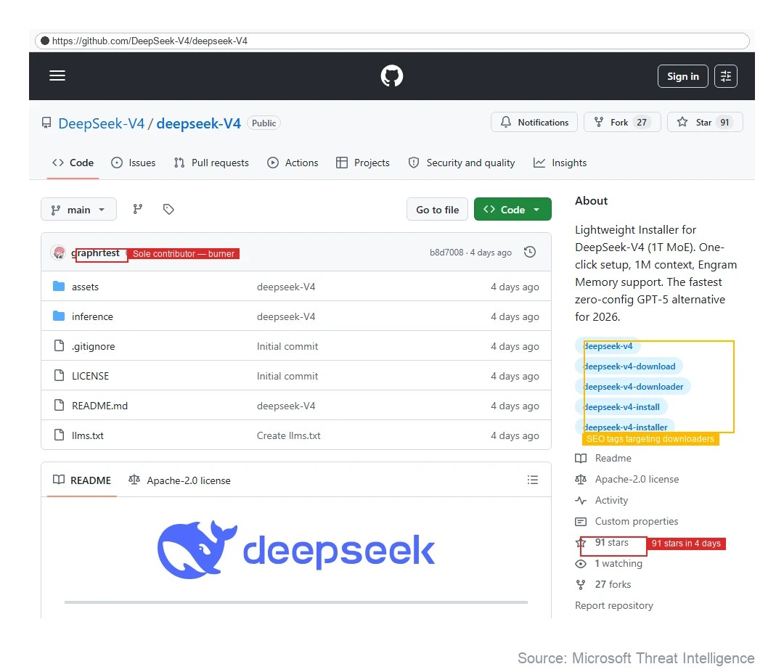Click the deepseek-v4-downloader topic tag
This screenshot has height=672, width=784.
coord(633,387)
